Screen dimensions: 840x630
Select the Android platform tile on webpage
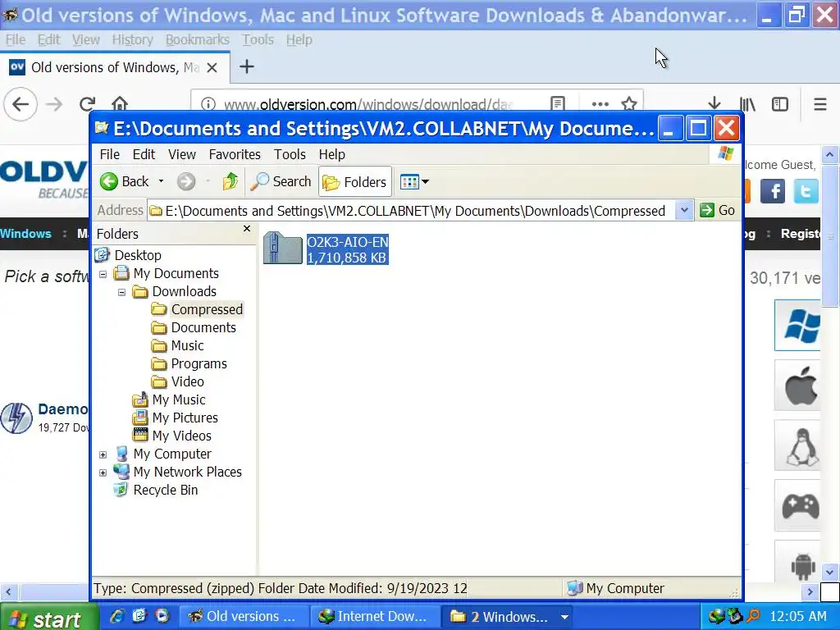point(797,561)
